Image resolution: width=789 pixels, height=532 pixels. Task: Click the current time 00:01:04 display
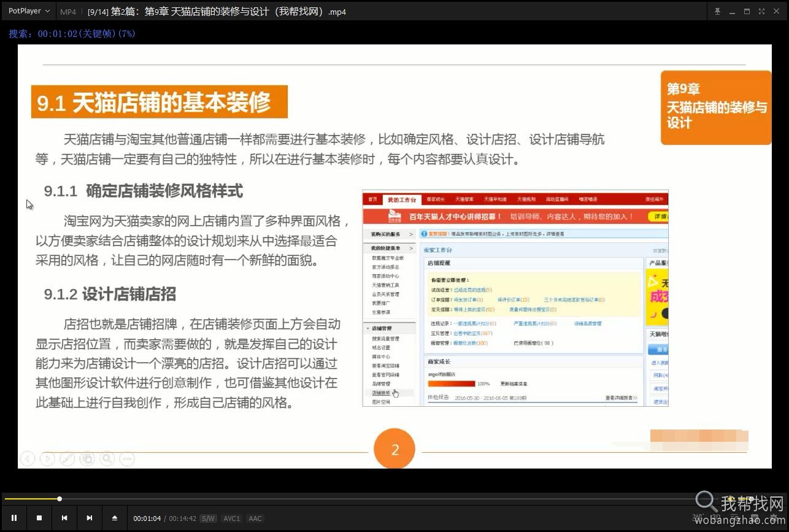pyautogui.click(x=147, y=519)
